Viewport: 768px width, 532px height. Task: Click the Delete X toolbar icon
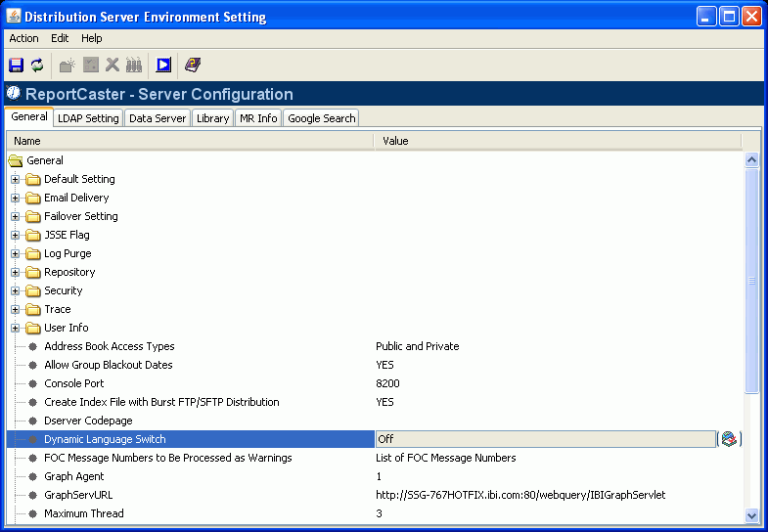(x=113, y=65)
